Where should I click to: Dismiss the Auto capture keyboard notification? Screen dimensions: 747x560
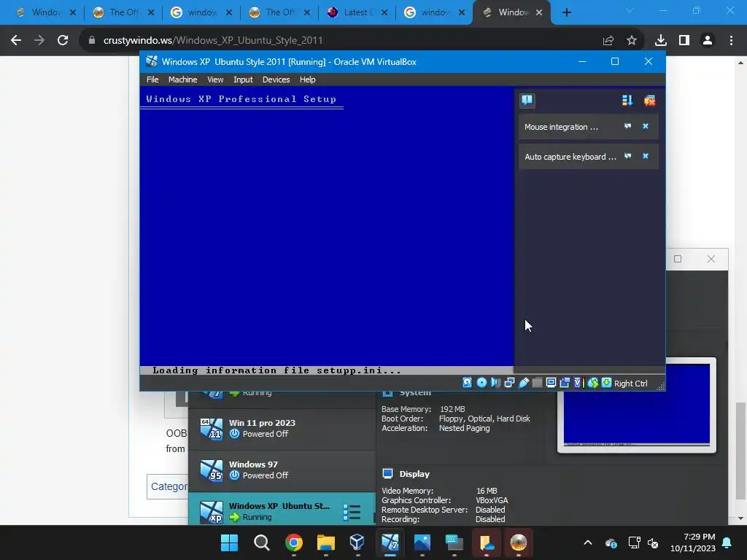tap(646, 156)
